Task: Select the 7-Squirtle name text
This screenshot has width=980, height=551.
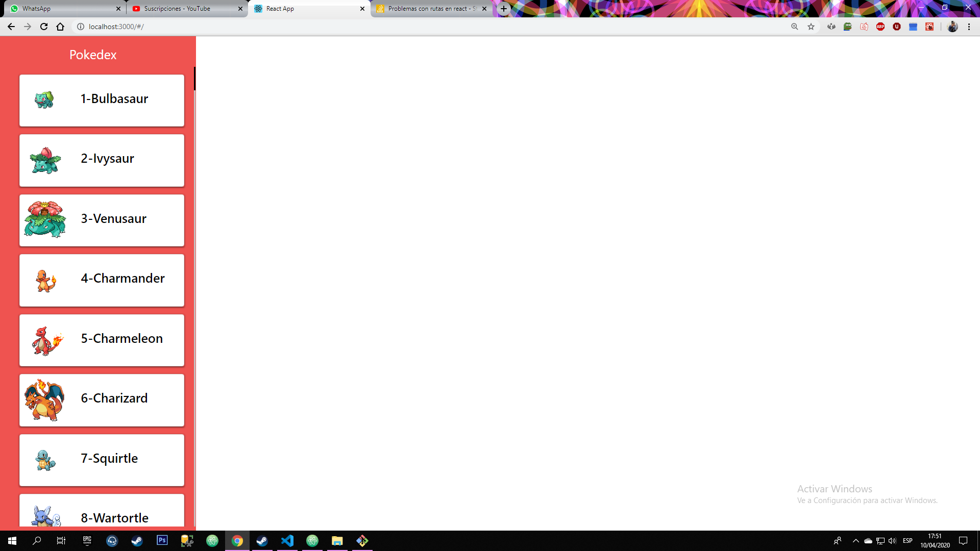Action: (109, 458)
